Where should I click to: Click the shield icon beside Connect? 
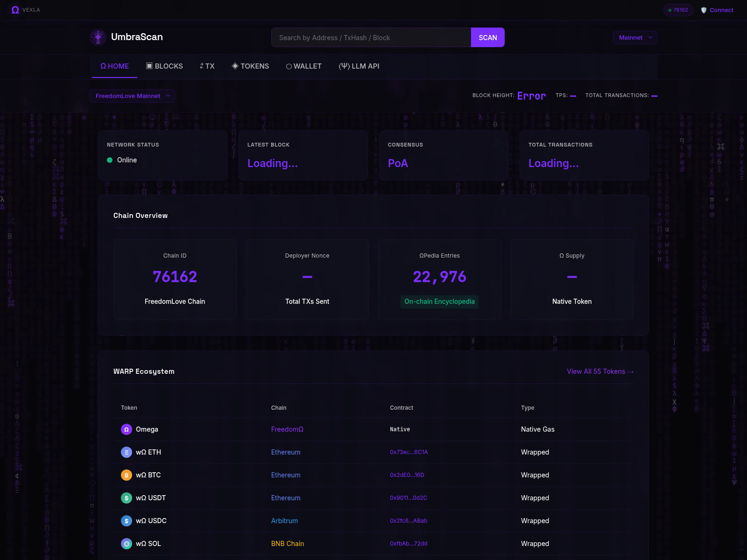click(703, 10)
